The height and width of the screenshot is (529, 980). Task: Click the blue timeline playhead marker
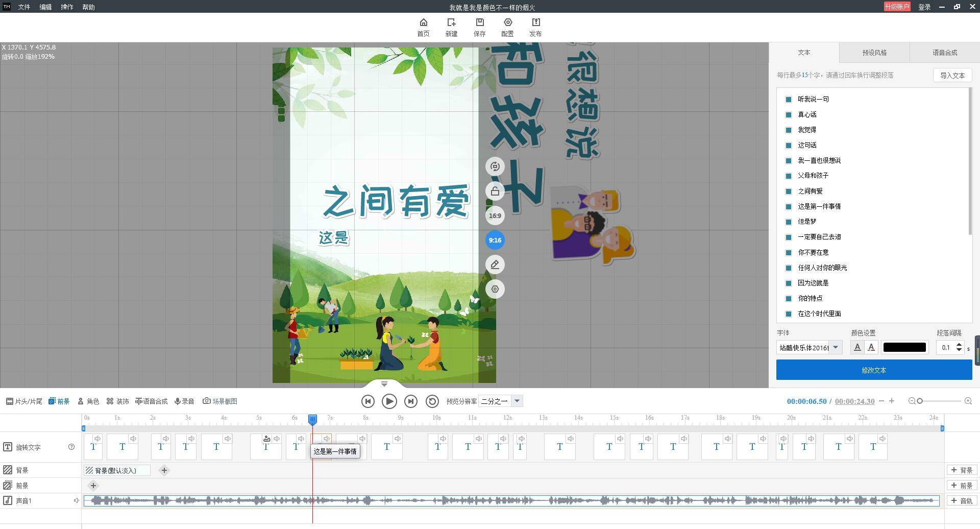pyautogui.click(x=312, y=420)
